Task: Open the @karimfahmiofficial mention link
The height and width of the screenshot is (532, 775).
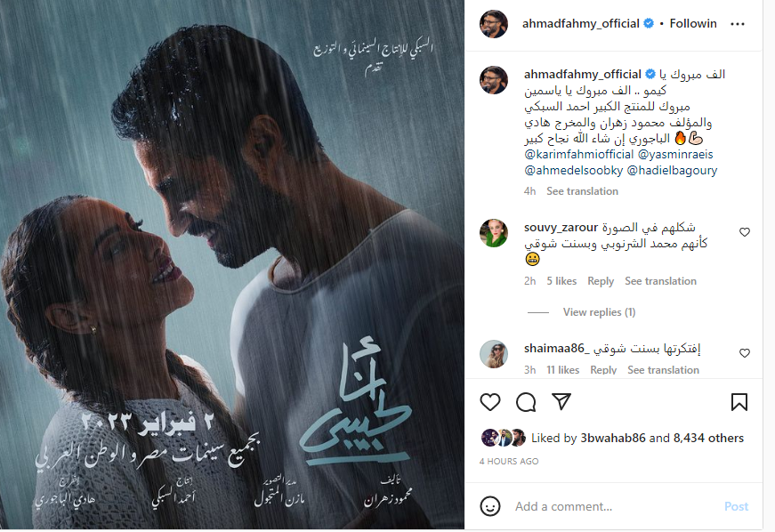Action: pyautogui.click(x=578, y=155)
